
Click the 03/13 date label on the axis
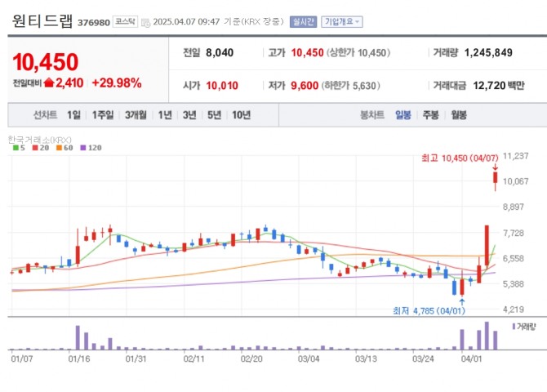[366, 359]
